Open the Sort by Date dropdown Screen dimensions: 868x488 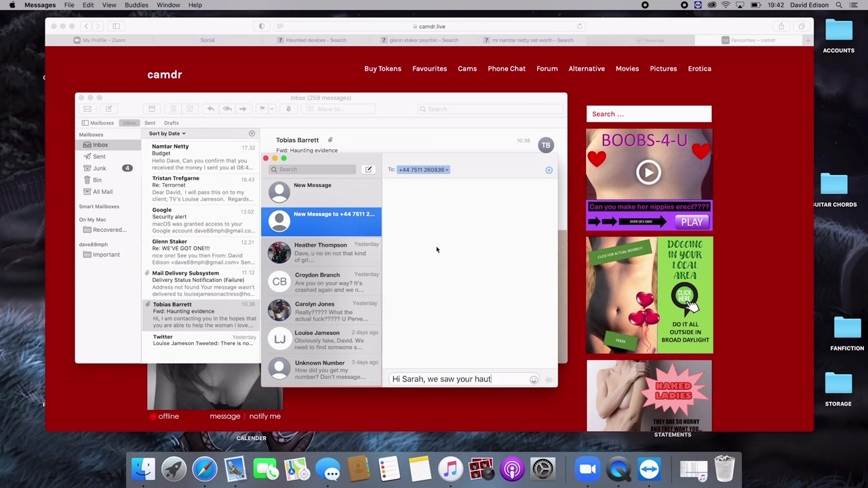click(167, 134)
